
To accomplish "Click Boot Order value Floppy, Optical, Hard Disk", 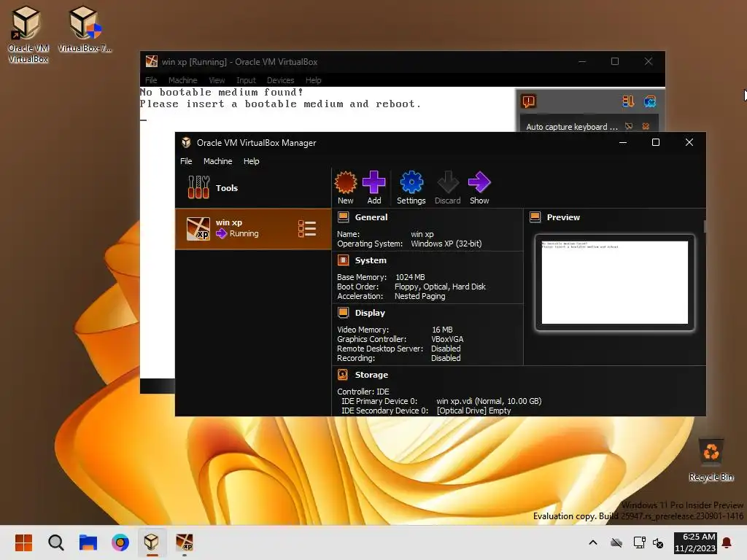I will point(440,287).
